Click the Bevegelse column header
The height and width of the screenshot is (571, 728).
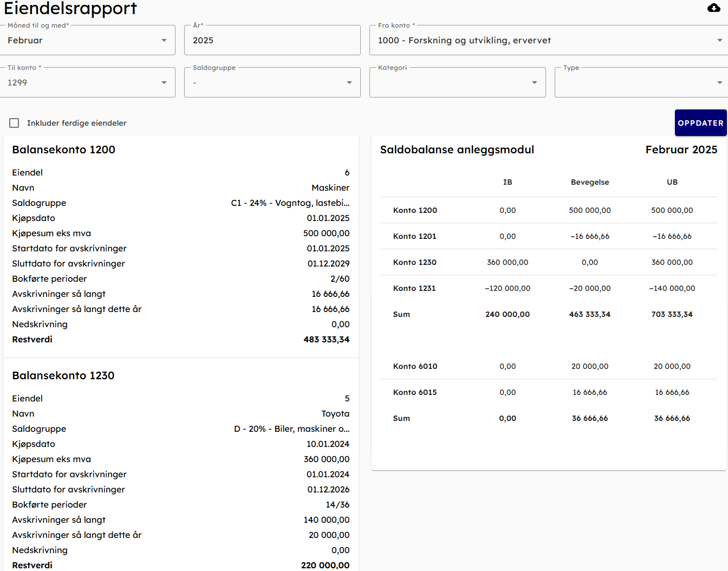tap(589, 182)
